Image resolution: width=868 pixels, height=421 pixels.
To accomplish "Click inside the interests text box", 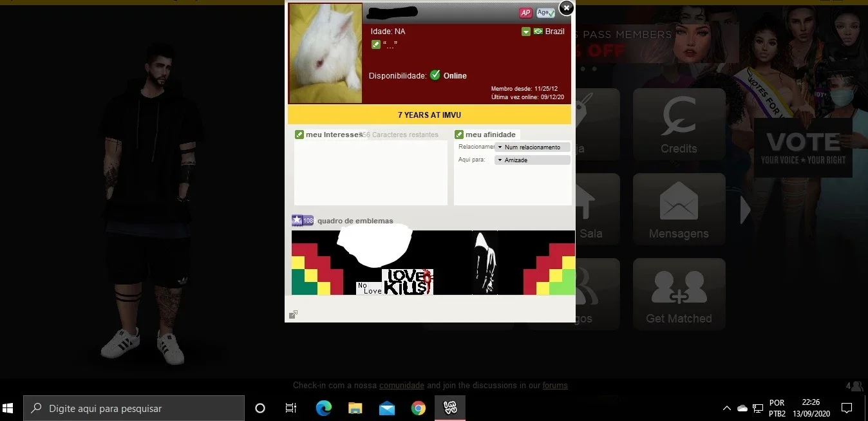I will [371, 173].
